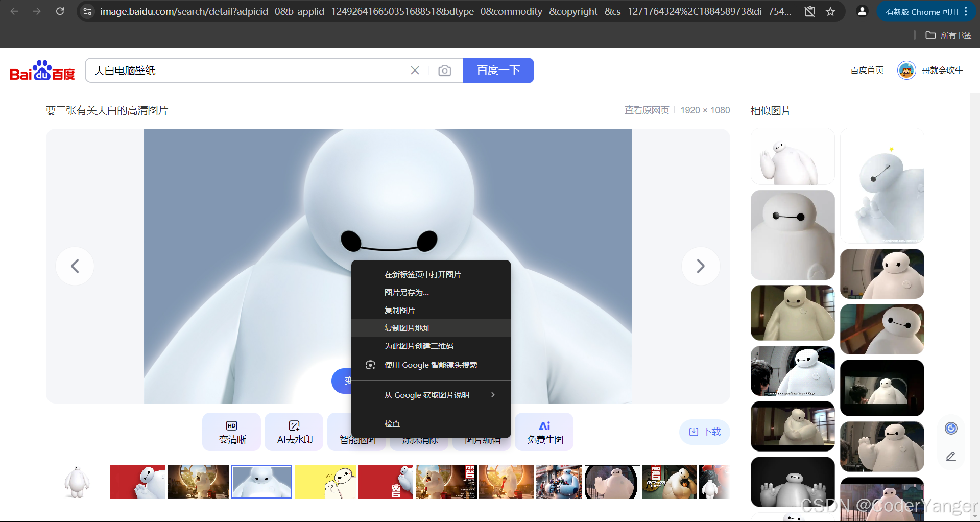Screen dimensions: 980x522
Task: Select 复制图片 menu entry
Action: pyautogui.click(x=431, y=310)
